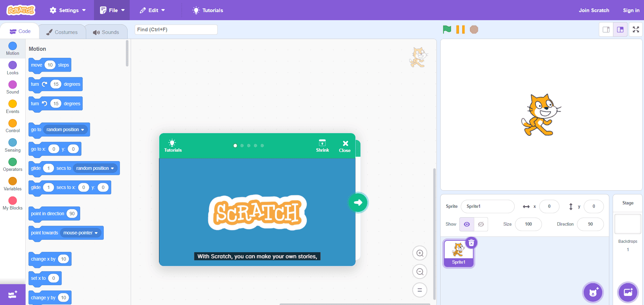Image resolution: width=644 pixels, height=305 pixels.
Task: Show Sprite1 using the eye toggle
Action: tap(466, 224)
